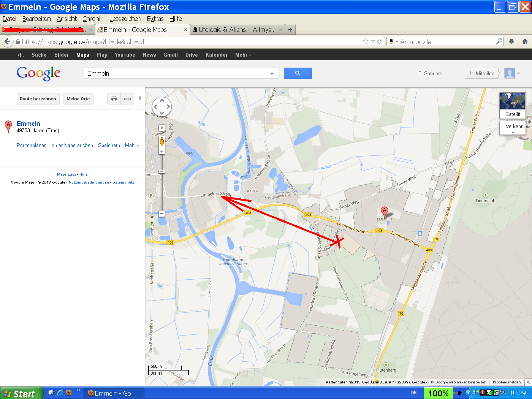Close the Emmeln - Google Maps tab
Image resolution: width=532 pixels, height=399 pixels.
click(186, 30)
